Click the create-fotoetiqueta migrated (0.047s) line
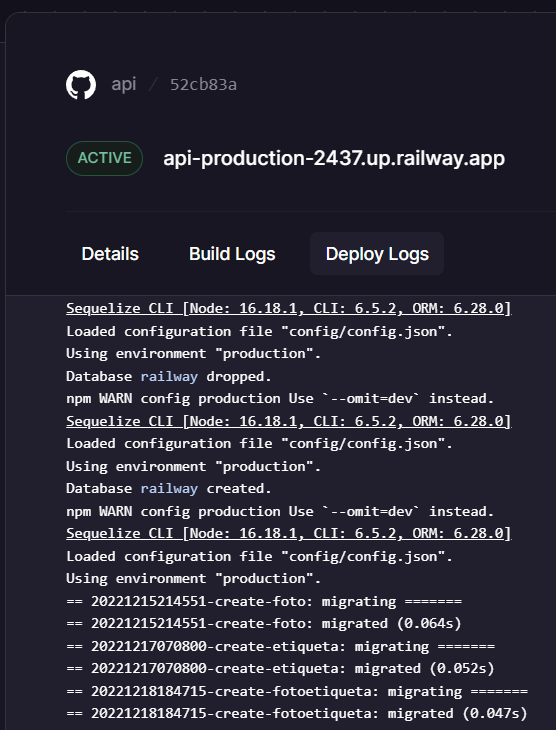The height and width of the screenshot is (730, 556). tap(297, 713)
